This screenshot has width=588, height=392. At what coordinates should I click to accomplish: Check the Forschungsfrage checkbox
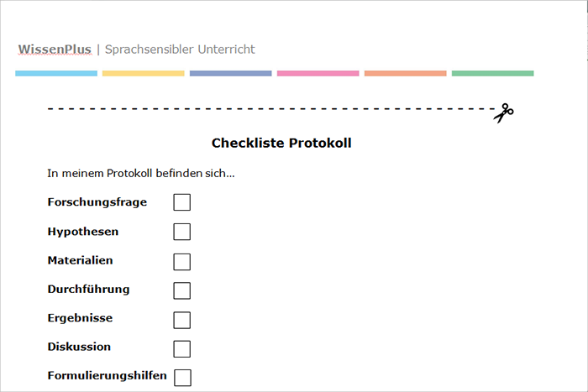point(182,202)
